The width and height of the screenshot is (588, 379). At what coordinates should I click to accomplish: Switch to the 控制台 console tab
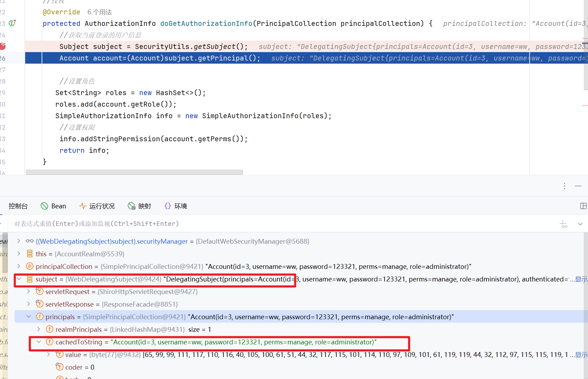[x=18, y=206]
